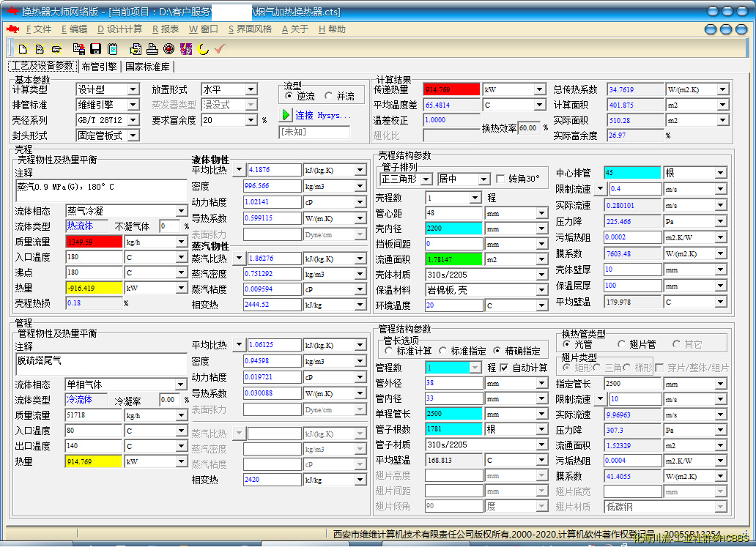Select the 工艺及设备参数 tab
The height and width of the screenshot is (550, 756).
[42, 66]
